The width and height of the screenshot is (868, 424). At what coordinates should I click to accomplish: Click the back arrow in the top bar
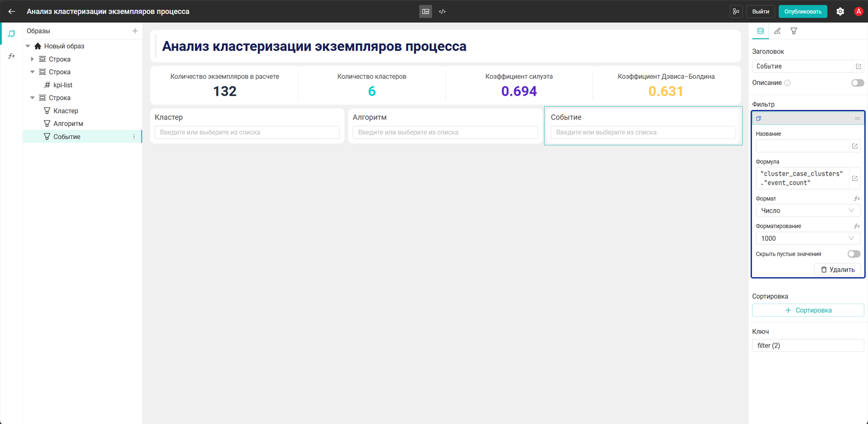12,12
